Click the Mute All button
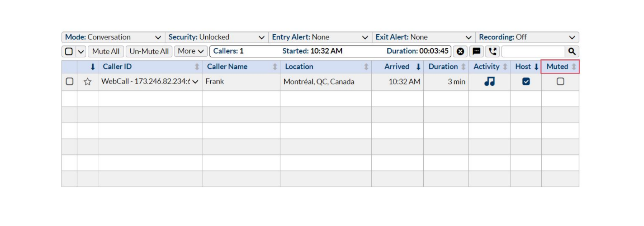 click(x=106, y=51)
